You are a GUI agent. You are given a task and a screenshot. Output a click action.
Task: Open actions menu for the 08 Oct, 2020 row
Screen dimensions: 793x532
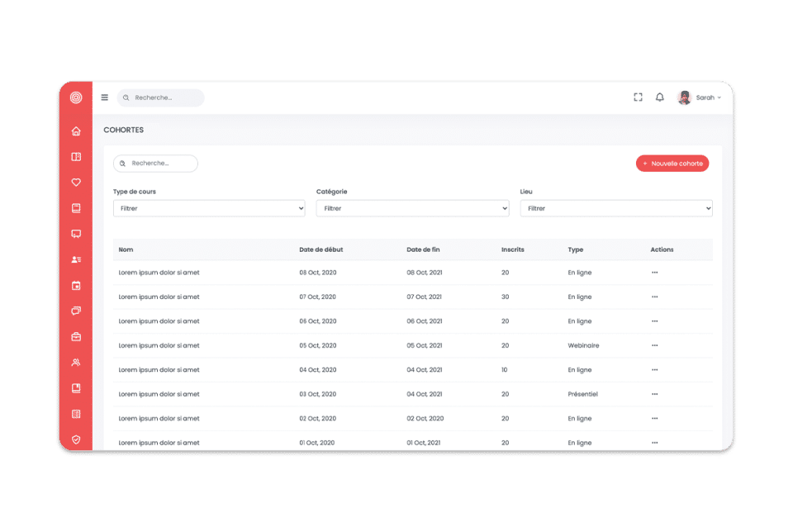click(655, 273)
